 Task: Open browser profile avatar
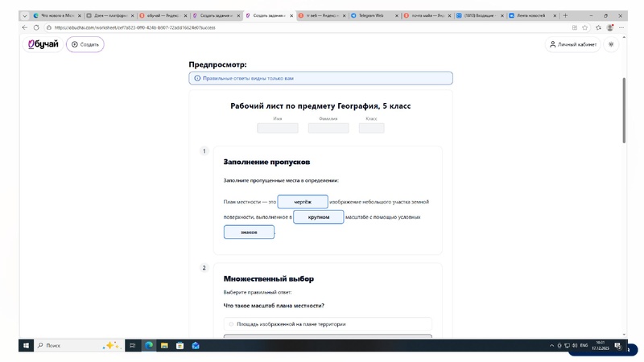610,27
